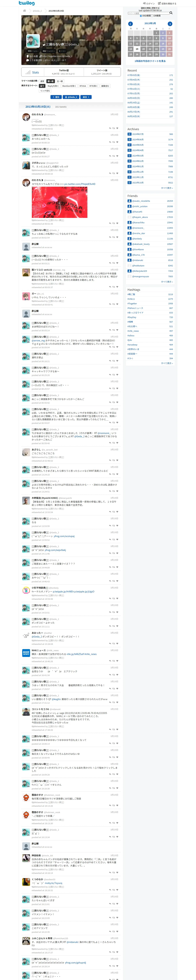Favorite the tweet おつみじゅのーん
196x980 pixels.
coord(117,142)
